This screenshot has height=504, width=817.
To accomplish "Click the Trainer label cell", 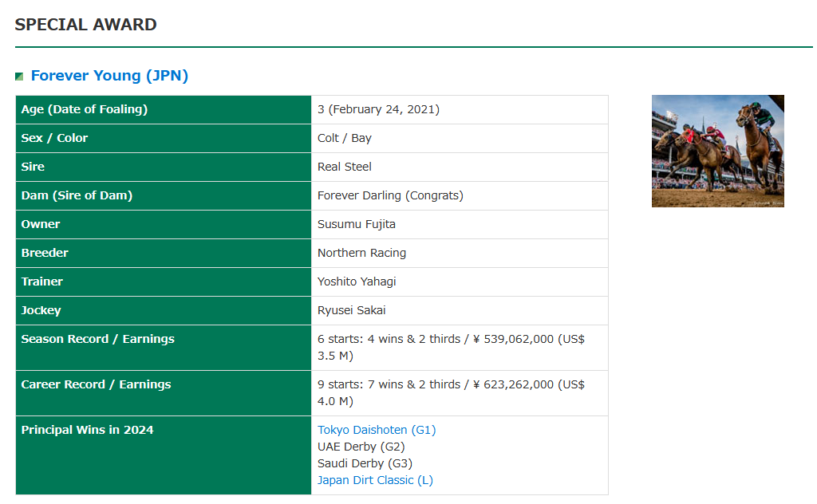I will click(164, 282).
